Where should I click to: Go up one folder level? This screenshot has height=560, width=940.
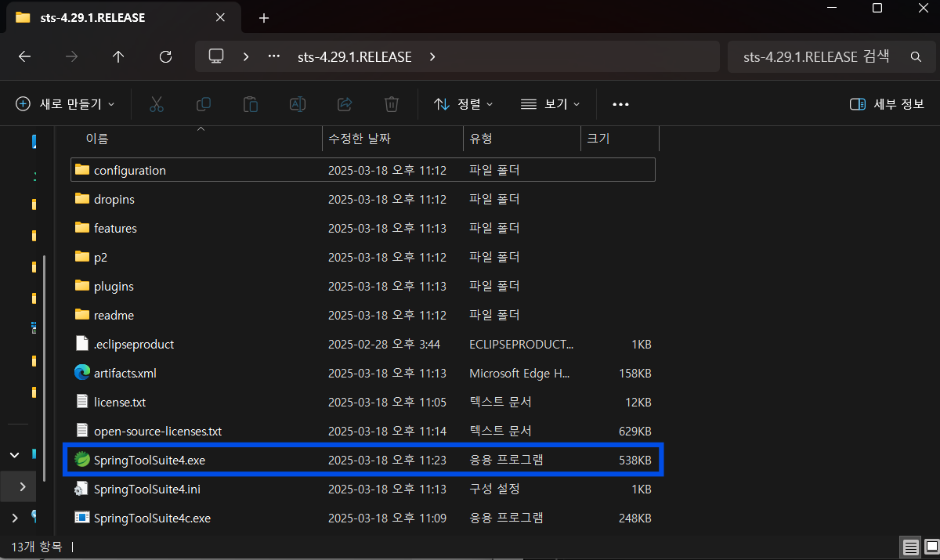[118, 56]
